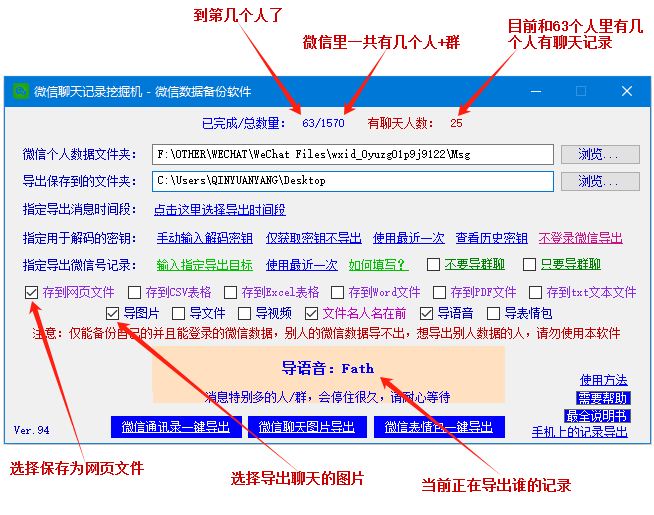Click 输入指定导出目标 link
Screen dimensions: 654x515
(205, 265)
